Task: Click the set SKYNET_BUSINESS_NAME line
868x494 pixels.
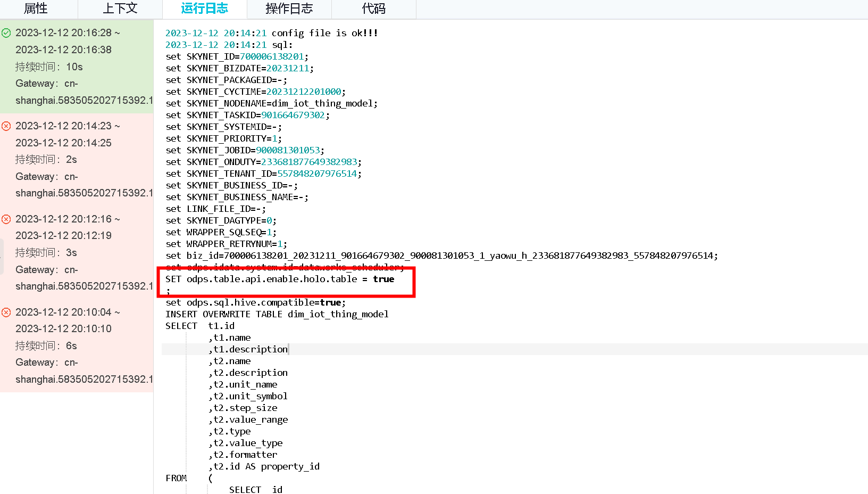Action: pos(237,197)
